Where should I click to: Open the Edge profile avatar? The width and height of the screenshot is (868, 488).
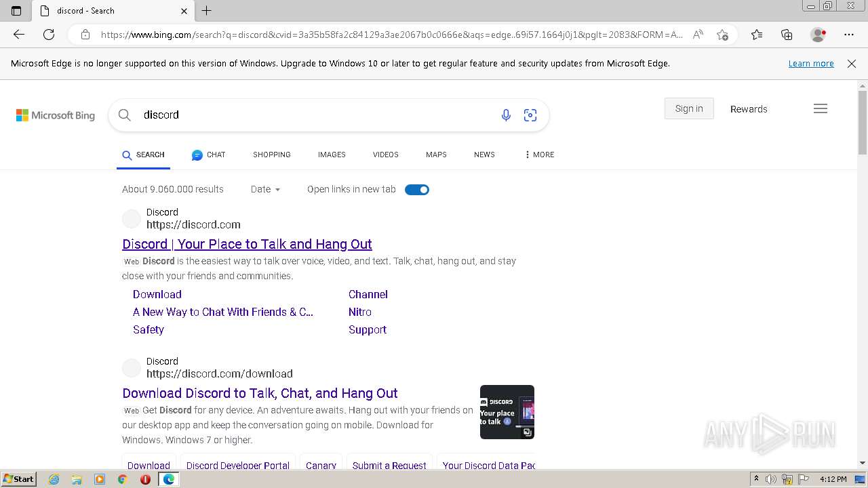(818, 35)
